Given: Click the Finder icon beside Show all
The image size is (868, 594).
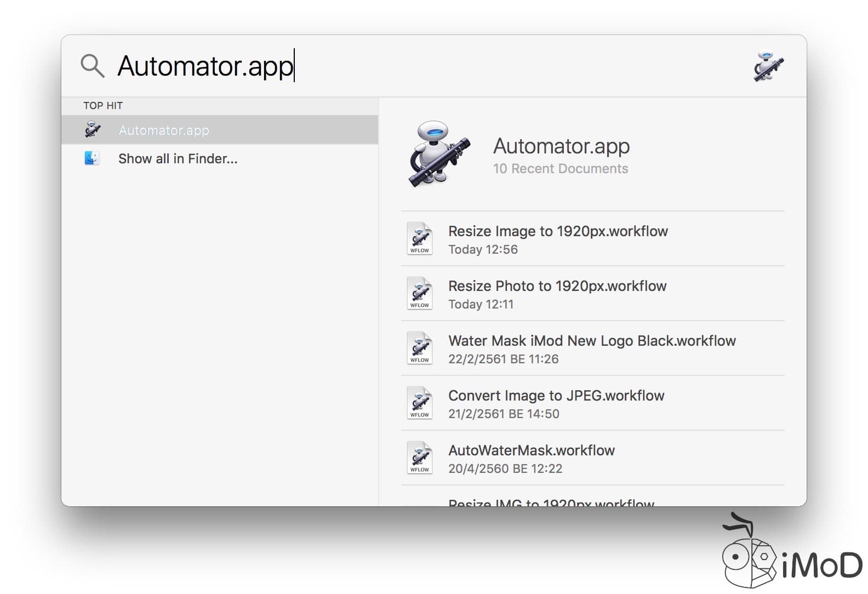Looking at the screenshot, I should [92, 158].
